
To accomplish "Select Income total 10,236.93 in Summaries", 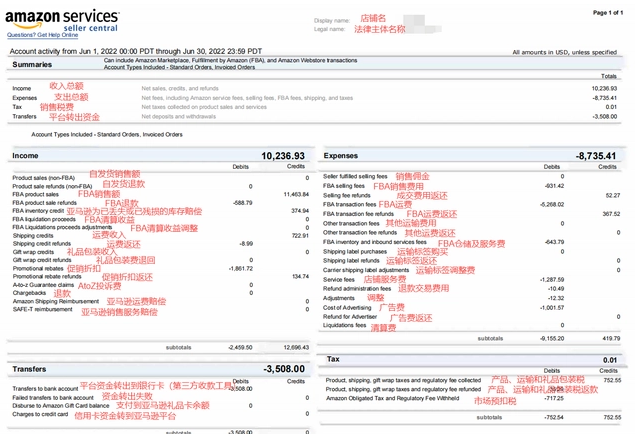I will pos(604,89).
